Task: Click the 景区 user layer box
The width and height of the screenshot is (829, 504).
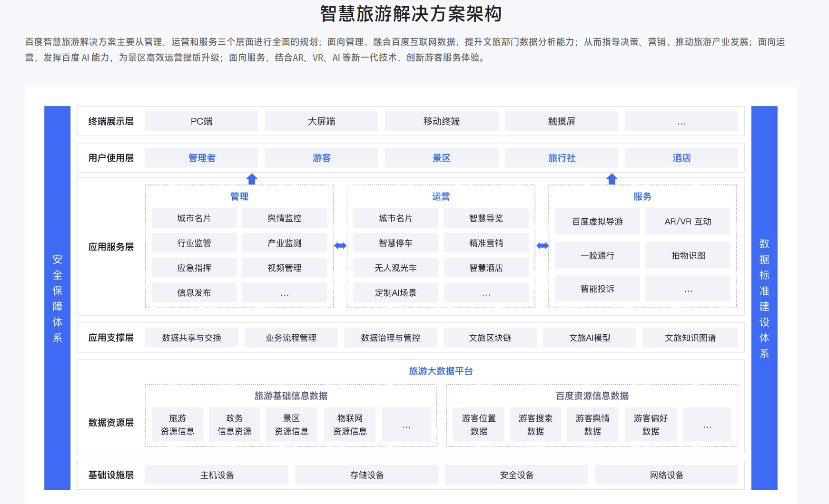Action: point(442,158)
